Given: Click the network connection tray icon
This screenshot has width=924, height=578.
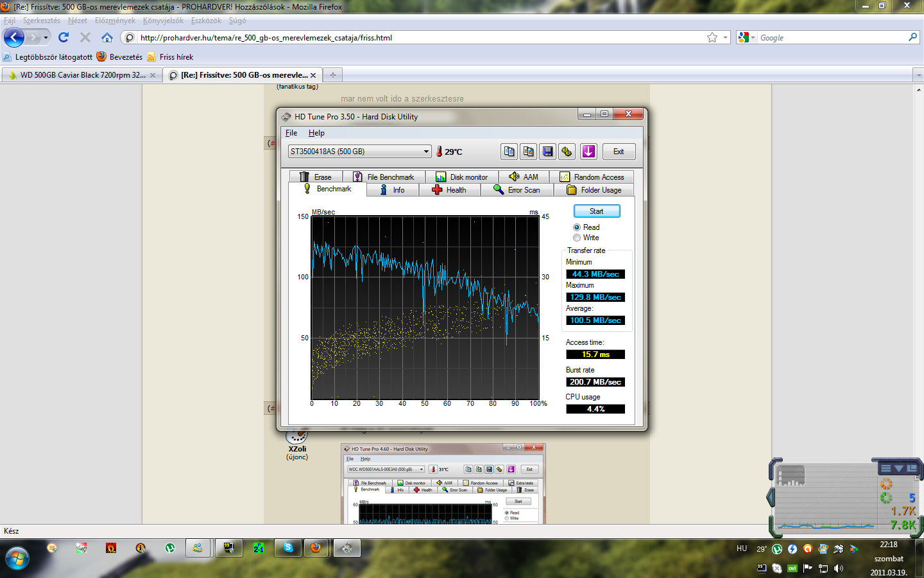Looking at the screenshot, I should pyautogui.click(x=823, y=568).
